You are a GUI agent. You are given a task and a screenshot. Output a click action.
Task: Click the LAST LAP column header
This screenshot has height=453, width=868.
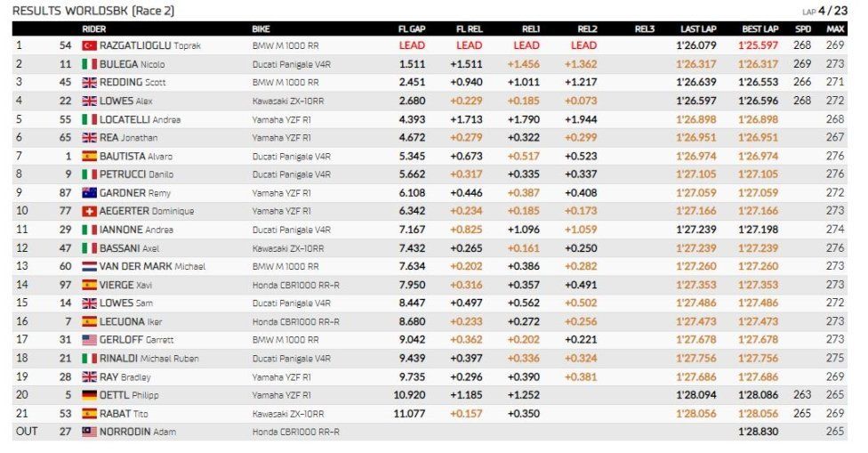tap(698, 28)
